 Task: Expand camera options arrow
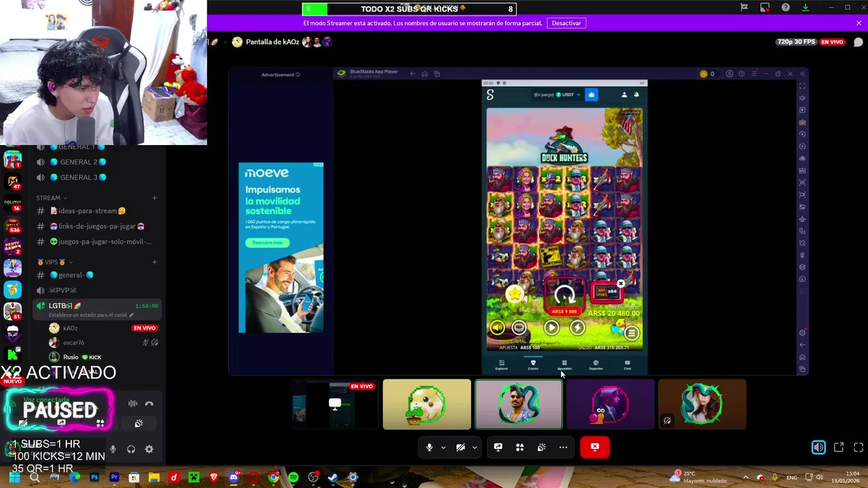click(474, 447)
